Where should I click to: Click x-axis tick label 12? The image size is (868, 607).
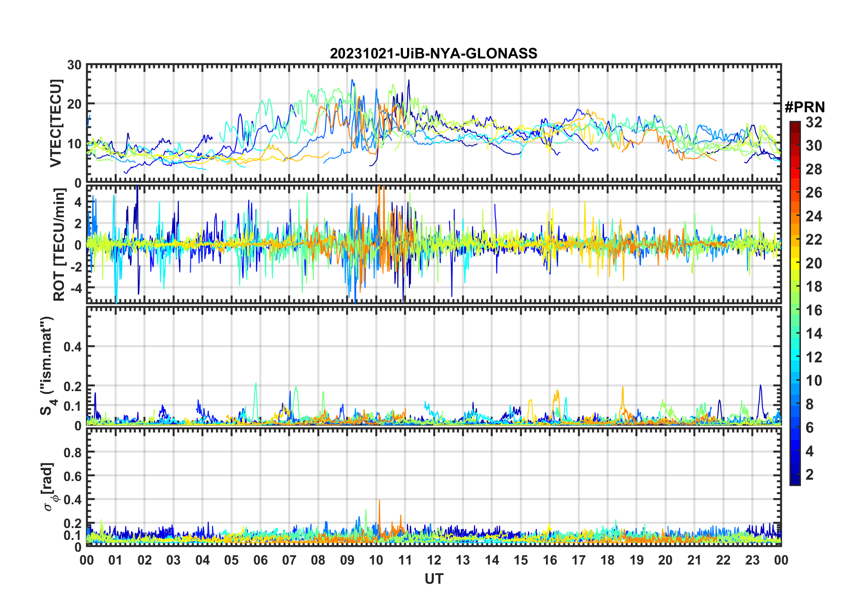pos(434,560)
